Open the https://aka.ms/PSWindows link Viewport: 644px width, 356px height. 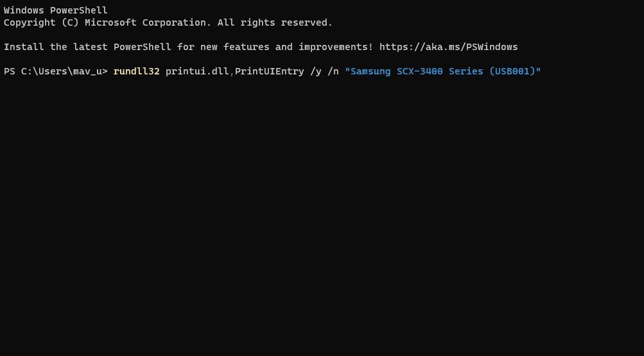(x=449, y=47)
